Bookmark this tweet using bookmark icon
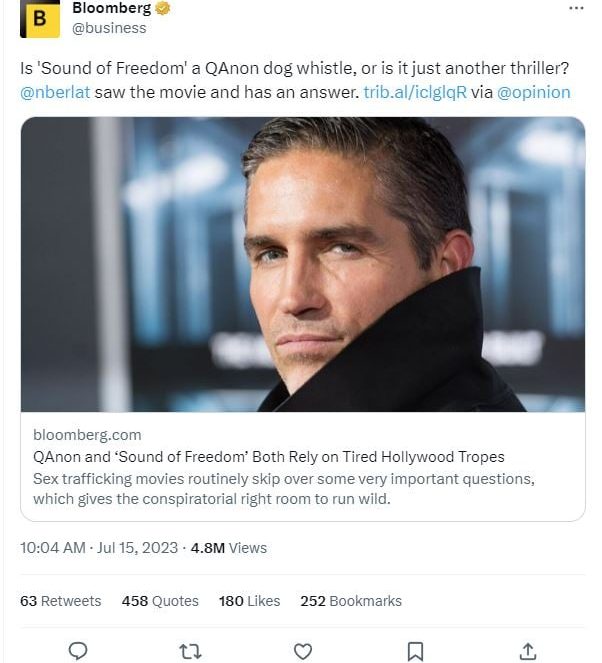Image resolution: width=602 pixels, height=663 pixels. [x=416, y=651]
